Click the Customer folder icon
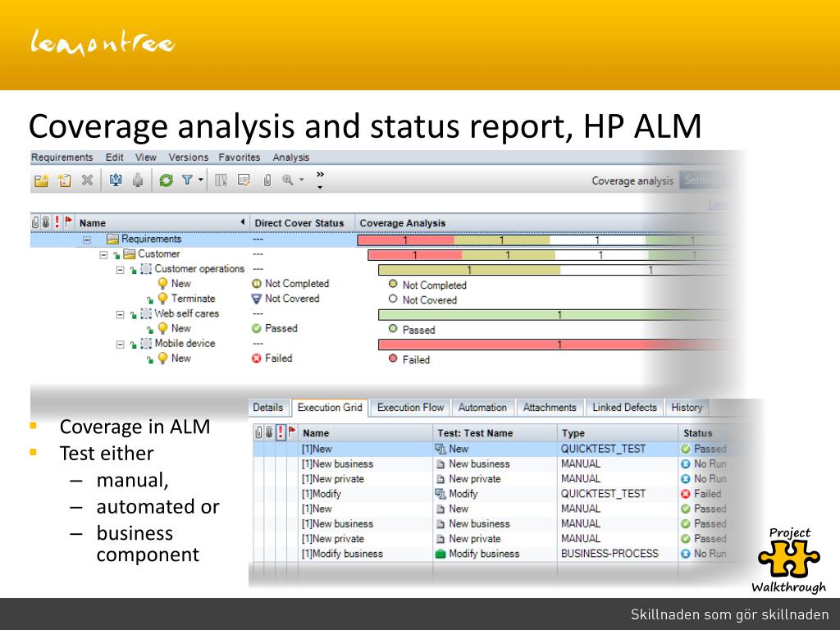Screen dimensions: 840x630 coord(129,254)
